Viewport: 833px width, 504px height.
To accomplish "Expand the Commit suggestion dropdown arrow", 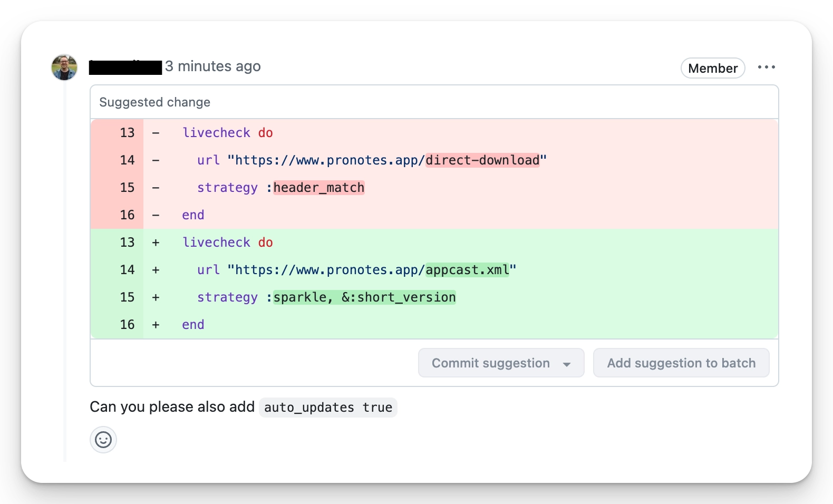I will pos(567,364).
